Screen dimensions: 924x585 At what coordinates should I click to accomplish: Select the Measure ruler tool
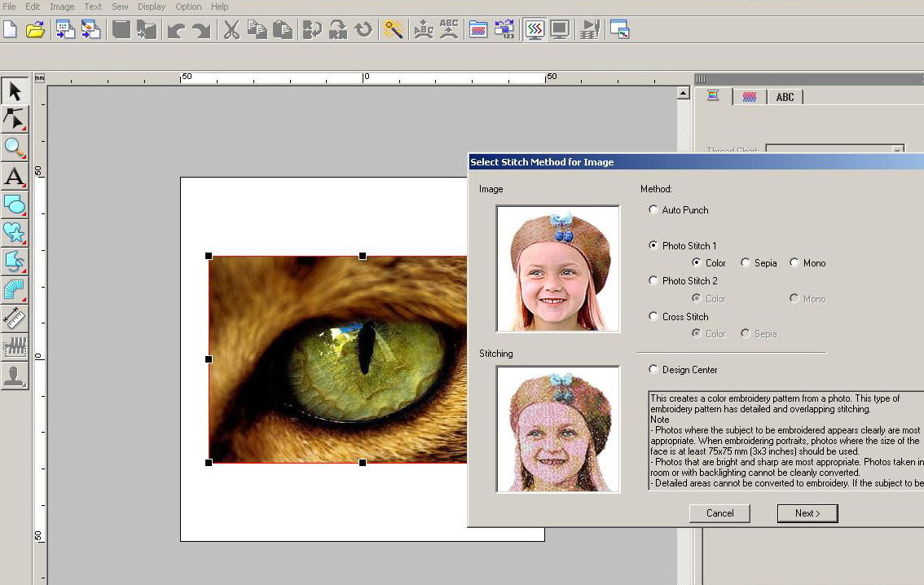(x=15, y=318)
